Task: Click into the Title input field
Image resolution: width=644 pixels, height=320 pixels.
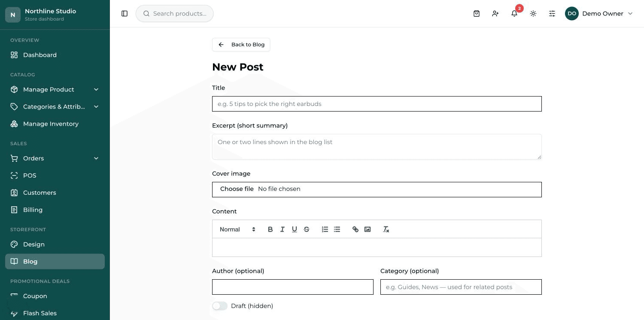Action: coord(377,104)
